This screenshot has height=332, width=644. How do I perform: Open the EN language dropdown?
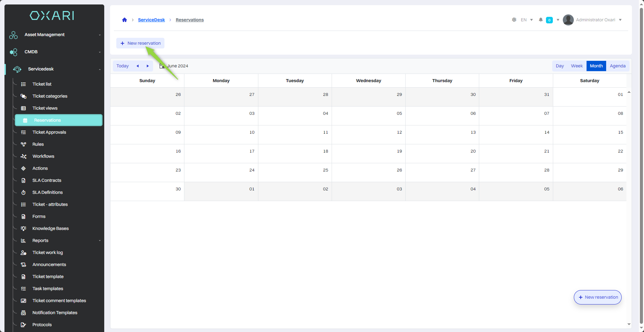[x=527, y=20]
